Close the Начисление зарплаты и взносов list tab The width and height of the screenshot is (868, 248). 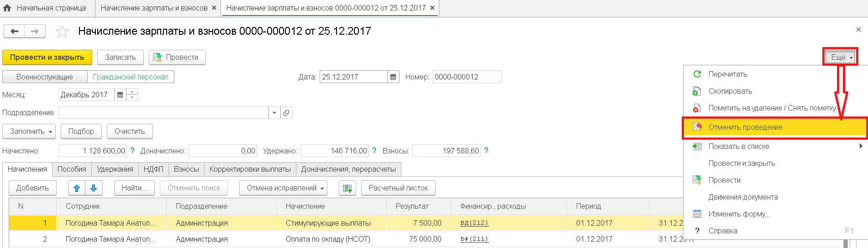tap(214, 8)
